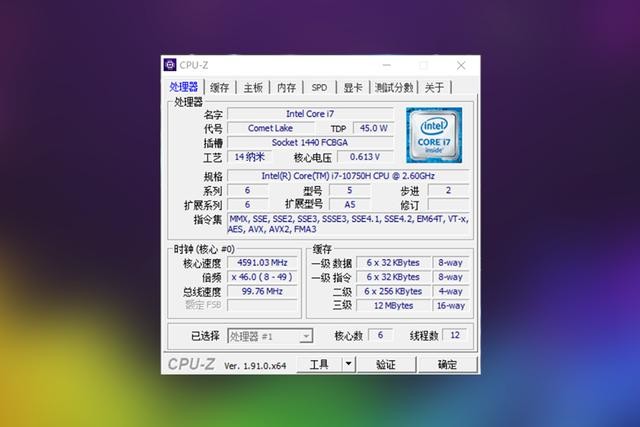Click the Socket 1440 FCBGA value
640x427 pixels.
coord(310,142)
